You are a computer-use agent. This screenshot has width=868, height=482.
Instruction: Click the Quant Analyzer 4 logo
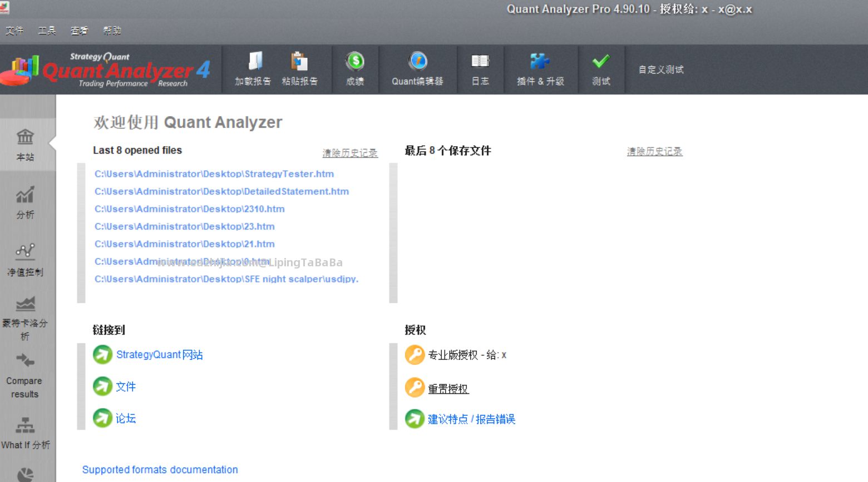(106, 69)
